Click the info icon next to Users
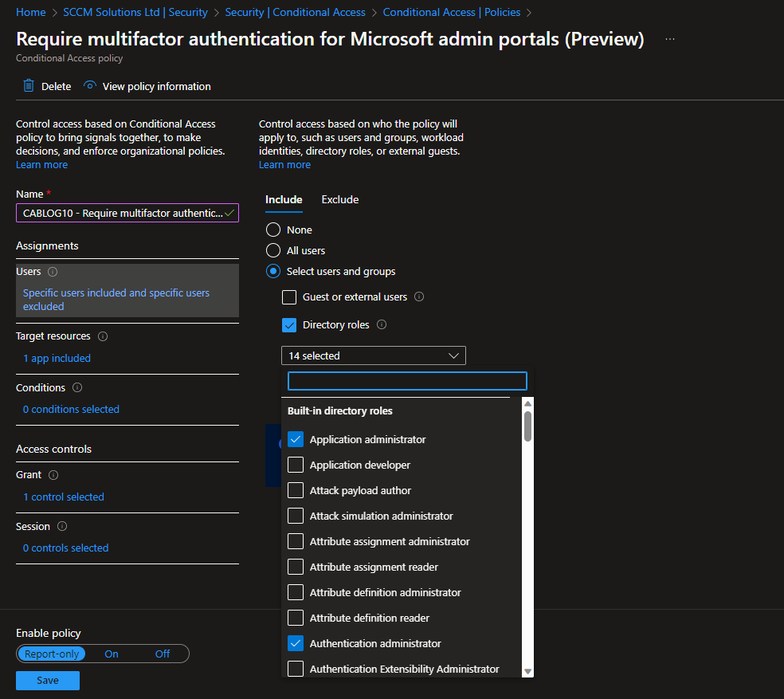 (53, 272)
